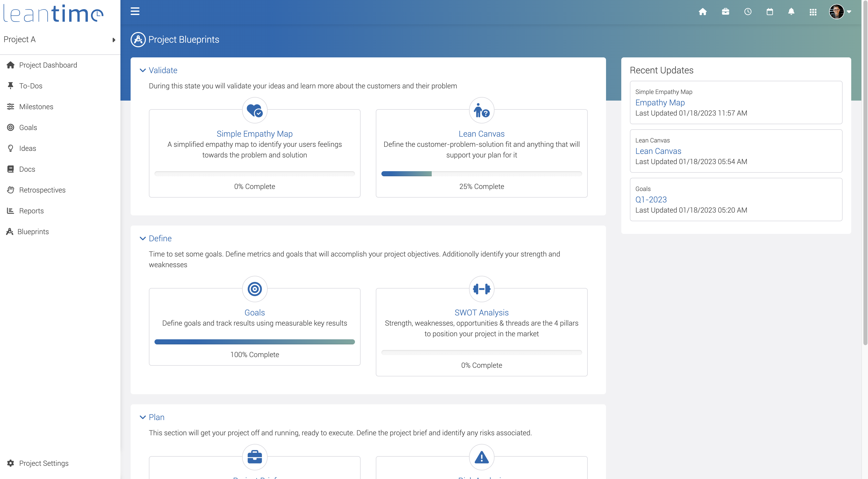Screen dimensions: 868x479
Task: Go to Milestones in sidebar
Action: point(36,106)
